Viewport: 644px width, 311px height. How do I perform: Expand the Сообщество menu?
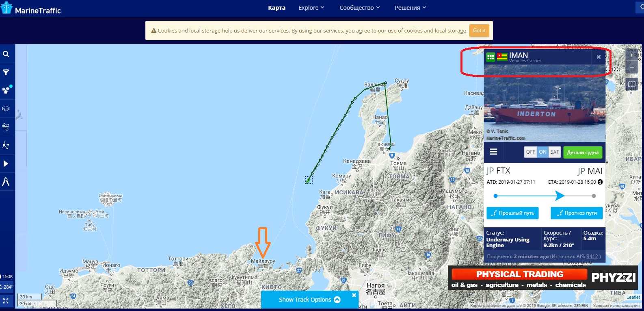[360, 8]
